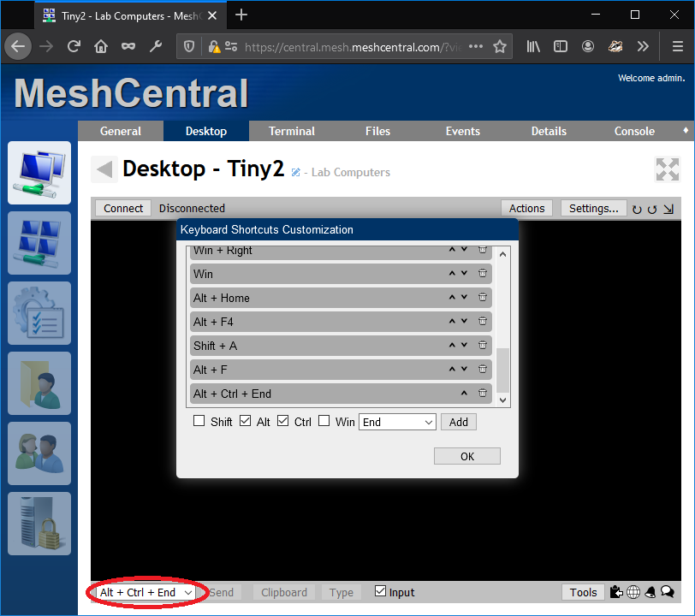Reload the page in Firefox

(x=74, y=46)
